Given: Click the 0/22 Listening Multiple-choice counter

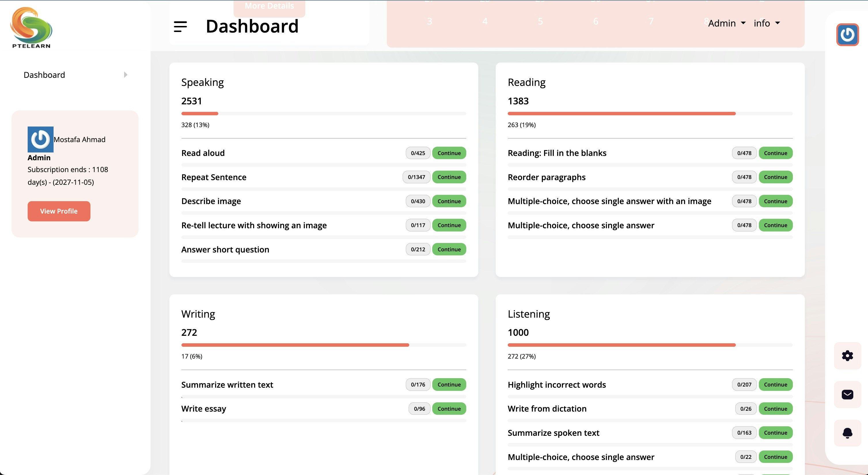Looking at the screenshot, I should tap(746, 457).
